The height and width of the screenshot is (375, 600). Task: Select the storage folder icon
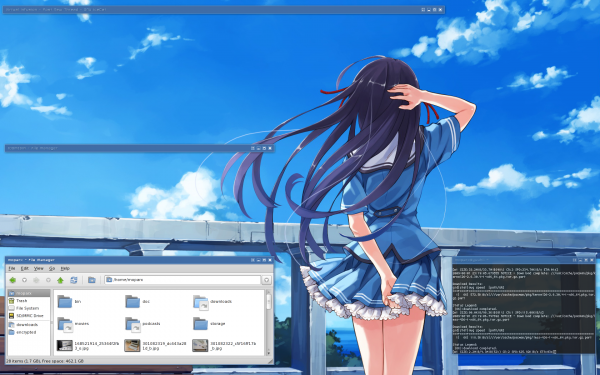(x=200, y=324)
